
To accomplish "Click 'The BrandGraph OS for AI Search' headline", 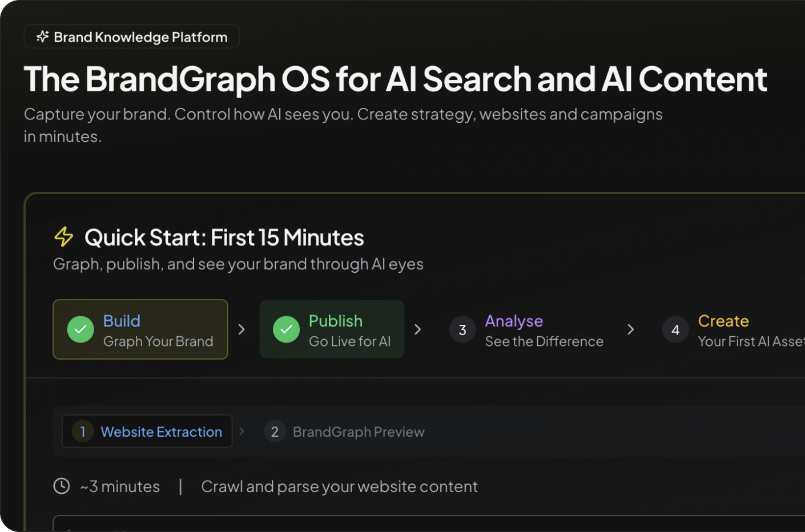I will [x=395, y=79].
